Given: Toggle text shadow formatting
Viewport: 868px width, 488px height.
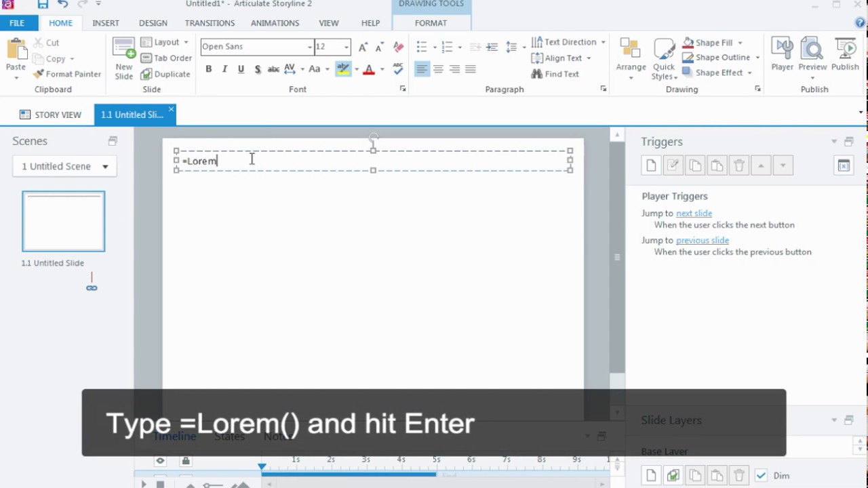Looking at the screenshot, I should [257, 69].
